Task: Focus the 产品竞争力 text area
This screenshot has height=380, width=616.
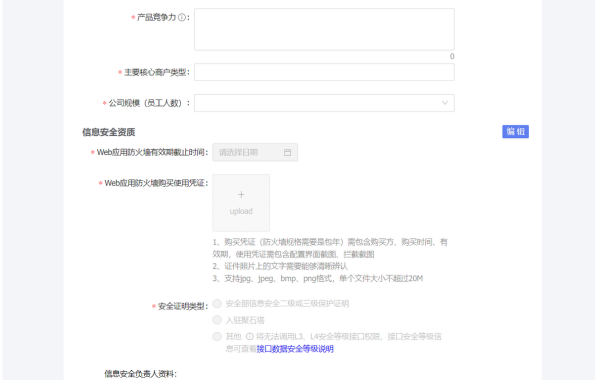Action: [324, 29]
